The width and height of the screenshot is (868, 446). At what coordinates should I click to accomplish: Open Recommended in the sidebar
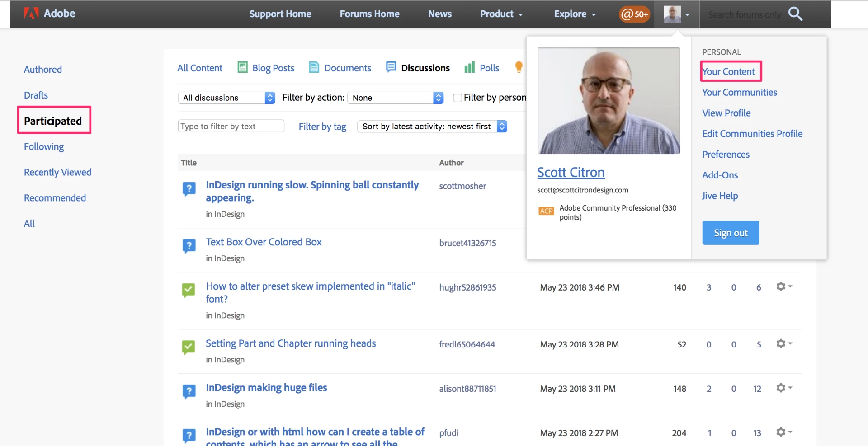pos(55,198)
